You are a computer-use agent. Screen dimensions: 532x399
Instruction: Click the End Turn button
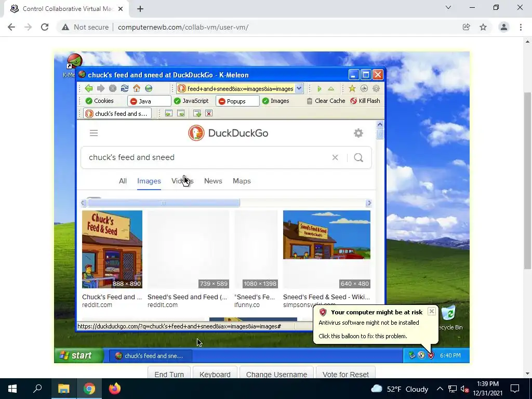pos(169,374)
